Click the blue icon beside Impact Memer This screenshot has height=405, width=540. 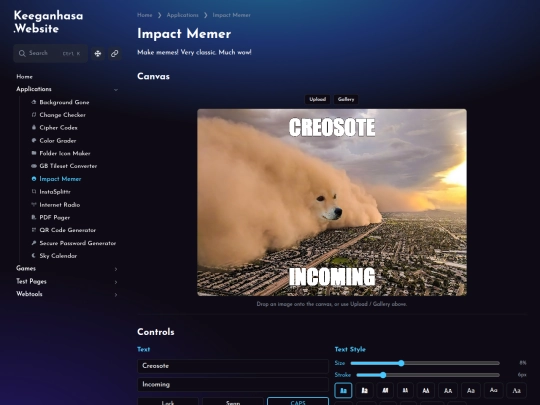[34, 179]
